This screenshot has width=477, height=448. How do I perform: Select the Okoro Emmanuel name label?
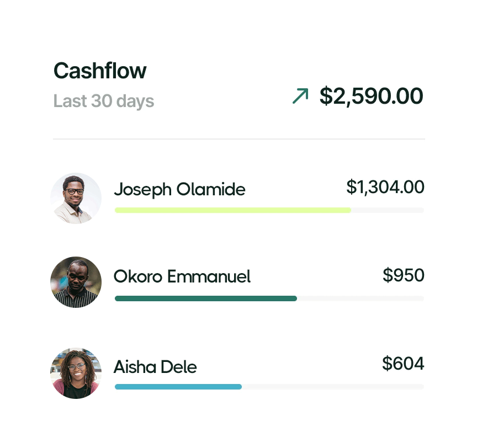coord(182,276)
